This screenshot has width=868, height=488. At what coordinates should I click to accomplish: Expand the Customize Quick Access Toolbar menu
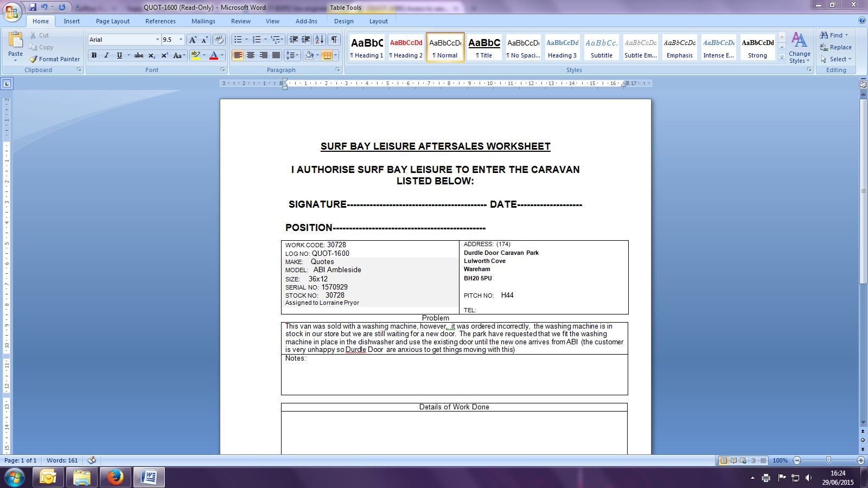coord(78,7)
